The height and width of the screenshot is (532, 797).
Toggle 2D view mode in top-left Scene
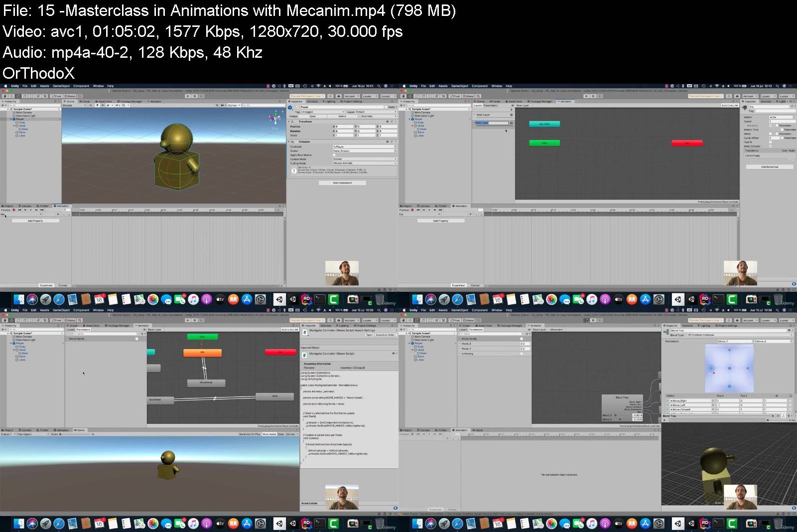pos(91,105)
